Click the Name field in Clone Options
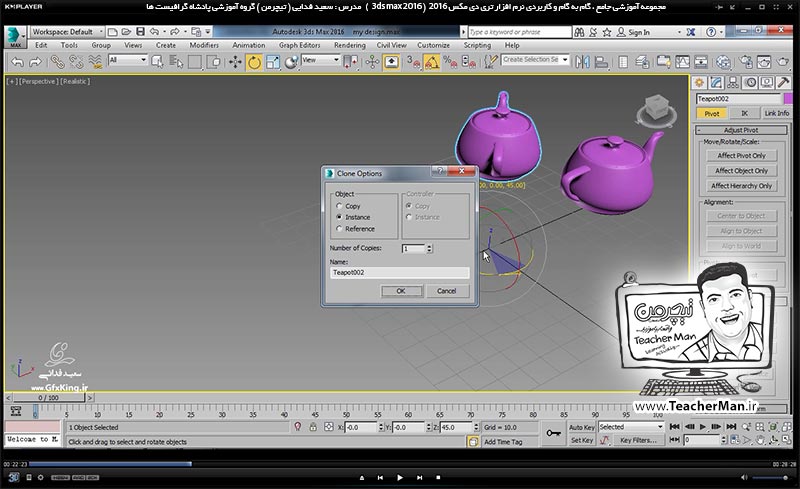The width and height of the screenshot is (800, 489). (399, 273)
